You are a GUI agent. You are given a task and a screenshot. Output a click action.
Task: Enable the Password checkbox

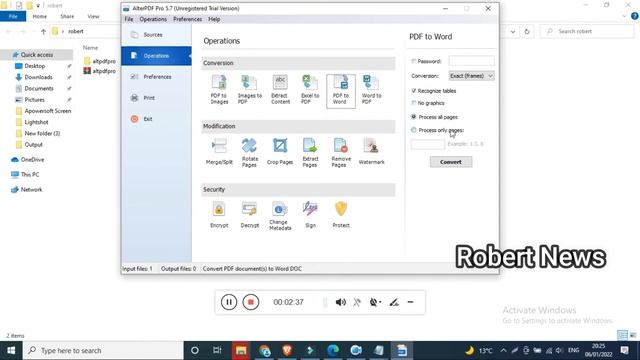(x=413, y=61)
